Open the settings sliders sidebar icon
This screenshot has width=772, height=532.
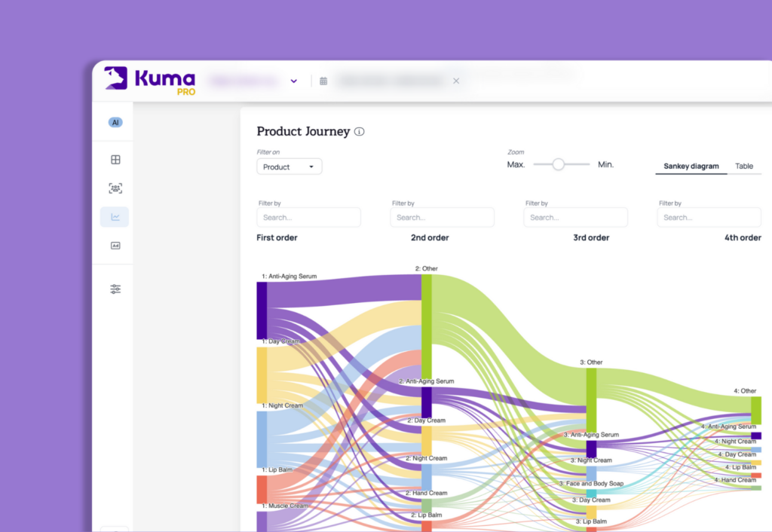coord(115,289)
